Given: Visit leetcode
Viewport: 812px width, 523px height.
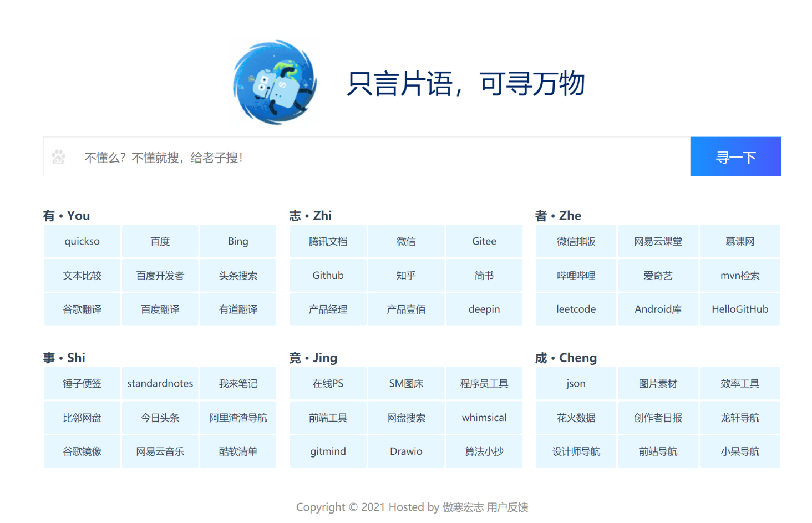Looking at the screenshot, I should pos(576,309).
